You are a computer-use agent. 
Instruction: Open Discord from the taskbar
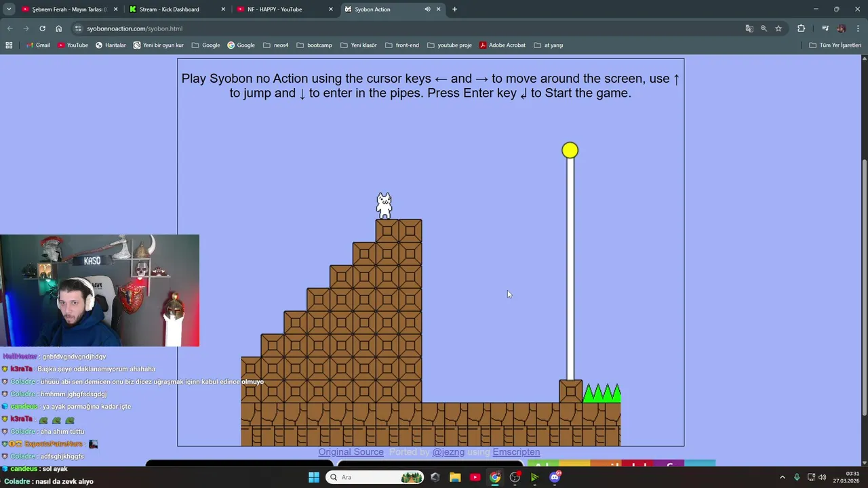click(555, 477)
